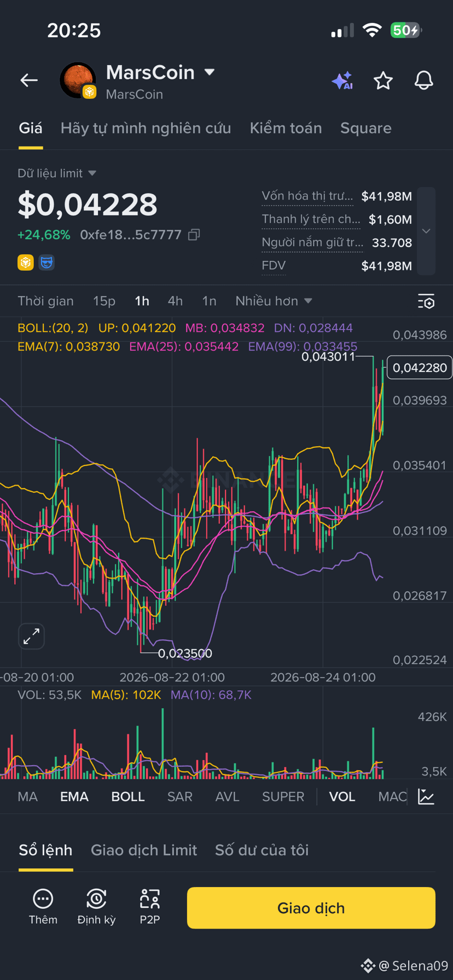The height and width of the screenshot is (980, 453).
Task: Tap the MarsCoin planet logo
Action: [x=78, y=80]
